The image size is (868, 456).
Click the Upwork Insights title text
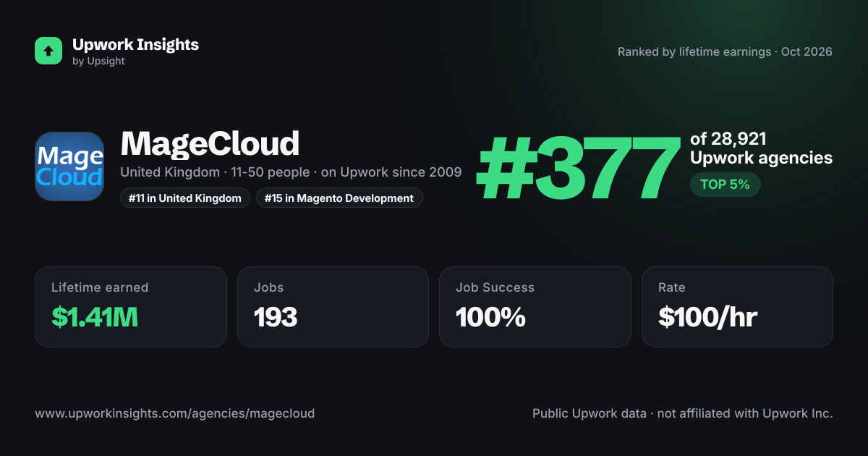[135, 44]
